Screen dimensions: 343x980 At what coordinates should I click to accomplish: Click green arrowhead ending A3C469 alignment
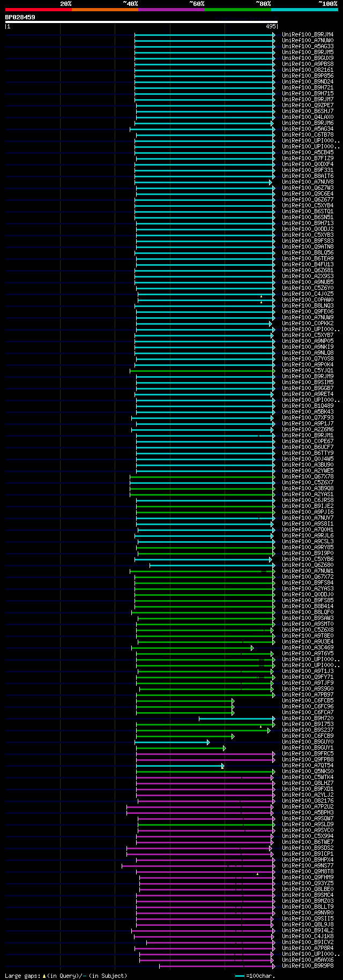click(x=252, y=648)
